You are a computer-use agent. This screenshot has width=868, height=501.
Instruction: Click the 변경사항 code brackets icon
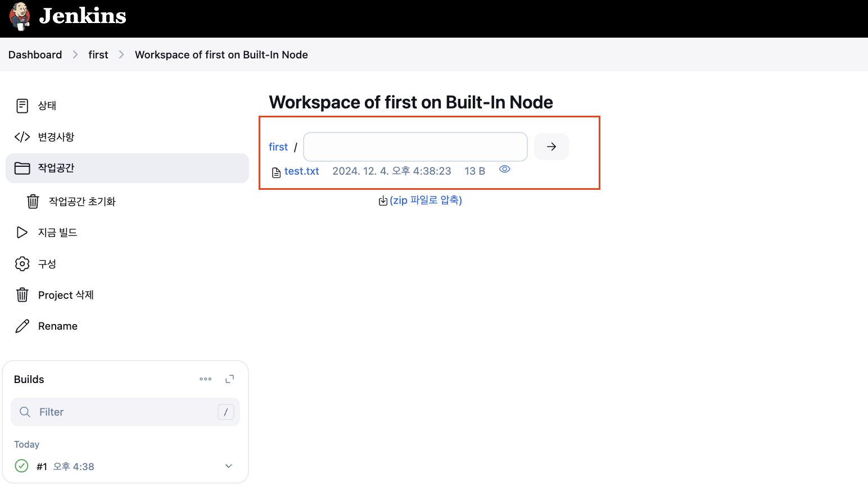tap(22, 137)
